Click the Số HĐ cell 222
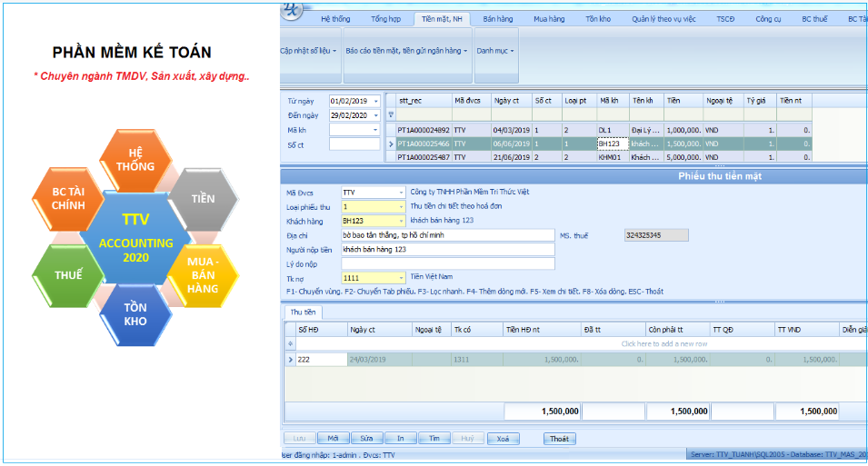The width and height of the screenshot is (868, 466). tap(322, 360)
